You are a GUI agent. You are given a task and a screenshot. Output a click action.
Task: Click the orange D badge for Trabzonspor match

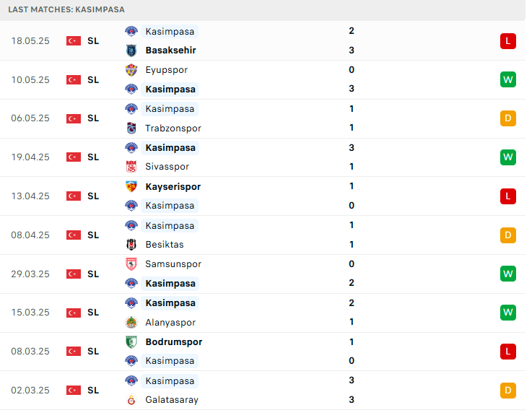(508, 118)
